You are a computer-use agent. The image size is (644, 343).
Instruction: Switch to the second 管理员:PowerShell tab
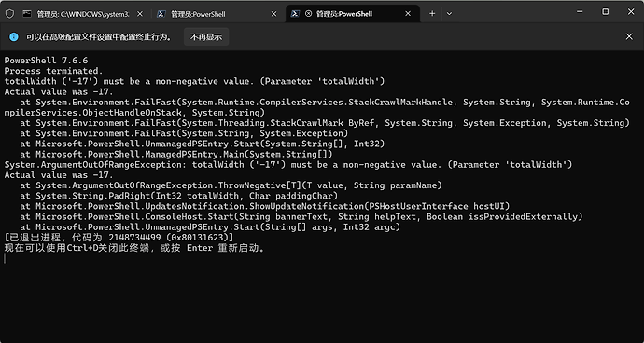click(x=217, y=14)
